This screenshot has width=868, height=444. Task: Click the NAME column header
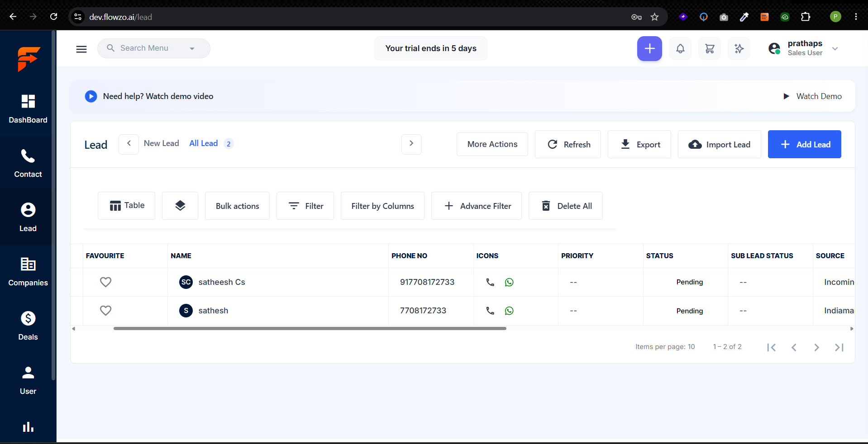coord(181,256)
